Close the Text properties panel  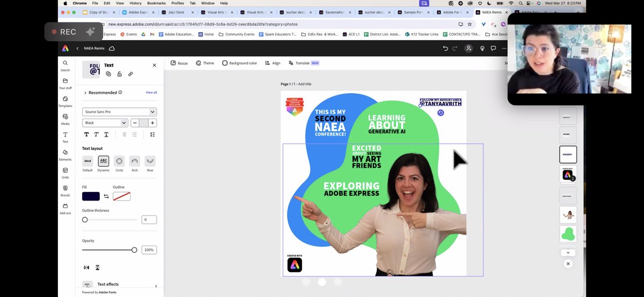(x=155, y=65)
